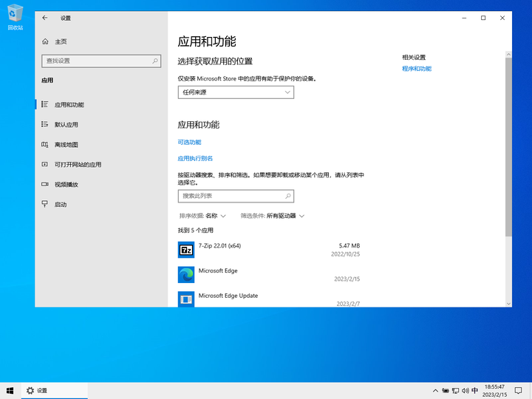Click the 应用和功能 sidebar list icon
Screen dimensions: 532x399
pyautogui.click(x=45, y=104)
